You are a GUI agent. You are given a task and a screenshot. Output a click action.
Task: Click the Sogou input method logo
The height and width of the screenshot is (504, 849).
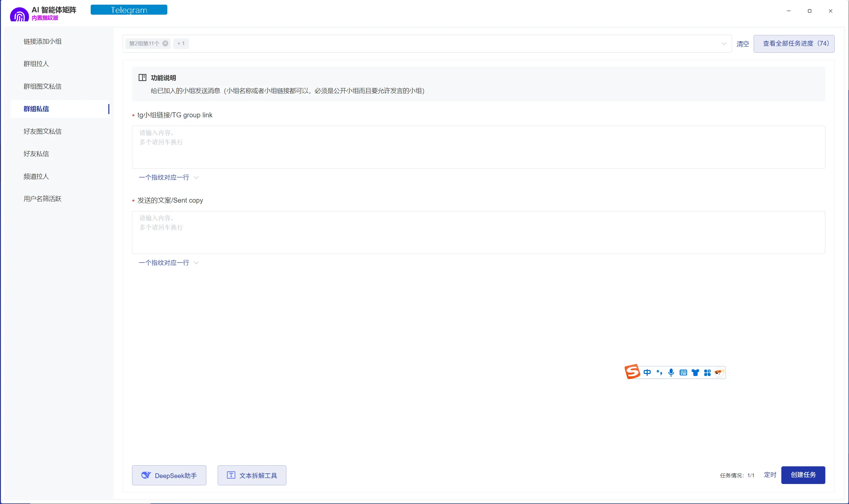pos(632,372)
